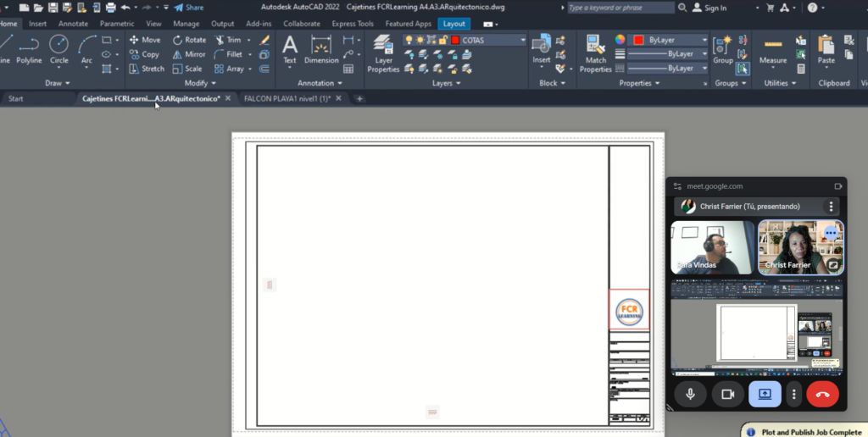Expand the Modify panel options
The image size is (868, 437).
(200, 83)
